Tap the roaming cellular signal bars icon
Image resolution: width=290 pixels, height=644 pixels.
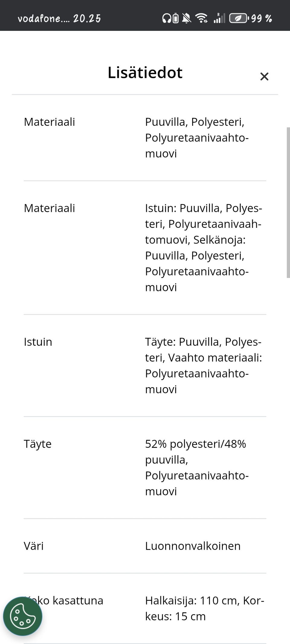tap(219, 18)
